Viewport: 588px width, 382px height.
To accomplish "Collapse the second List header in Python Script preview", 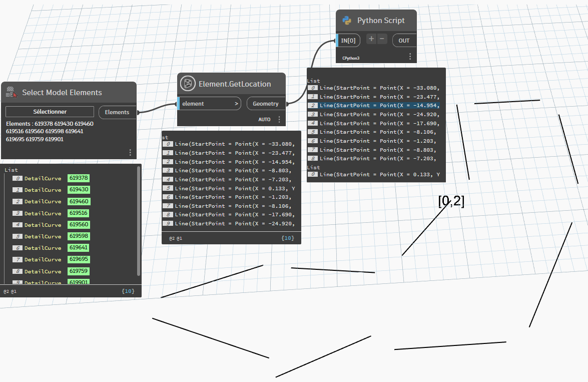I will pyautogui.click(x=313, y=167).
